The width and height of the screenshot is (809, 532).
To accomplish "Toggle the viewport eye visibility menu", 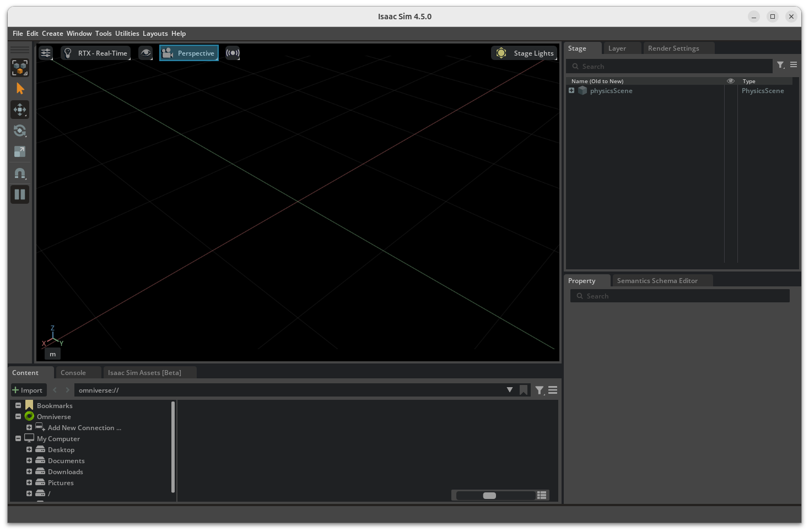I will point(145,53).
